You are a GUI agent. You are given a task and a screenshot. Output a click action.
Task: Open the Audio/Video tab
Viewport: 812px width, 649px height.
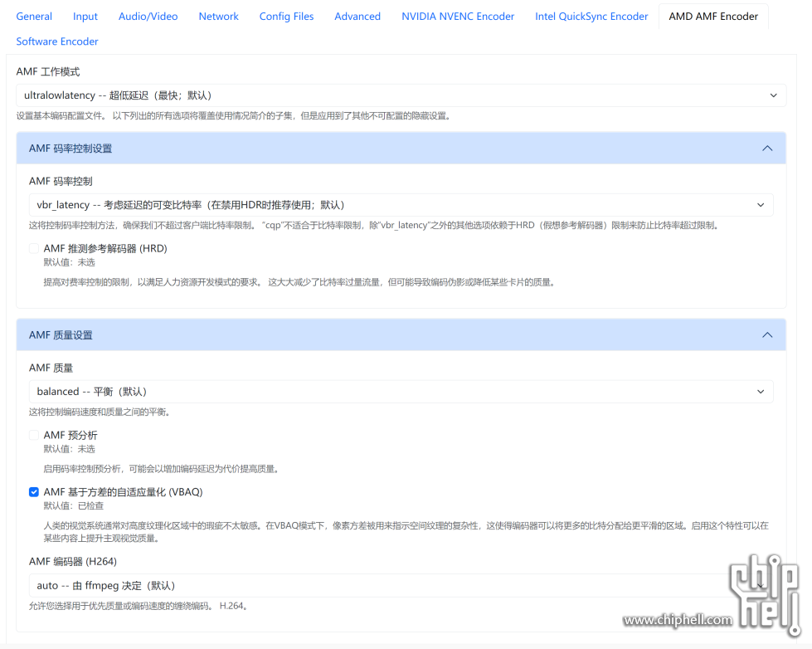pos(148,17)
